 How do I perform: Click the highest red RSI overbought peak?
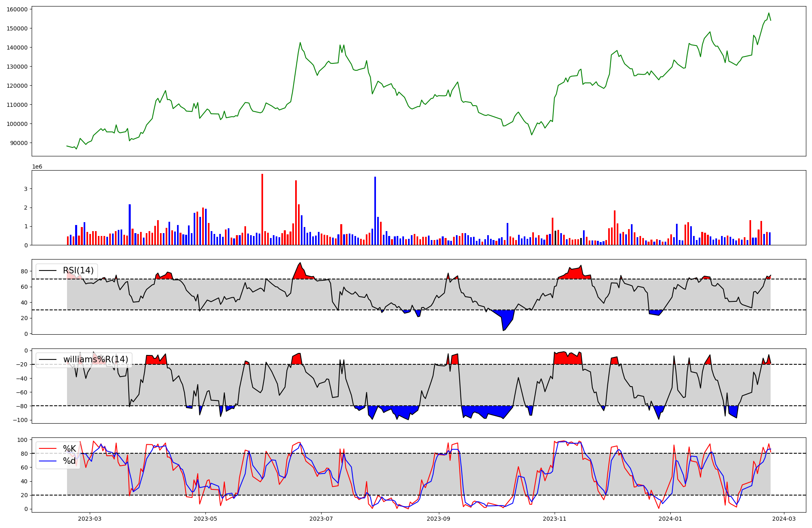coord(300,270)
